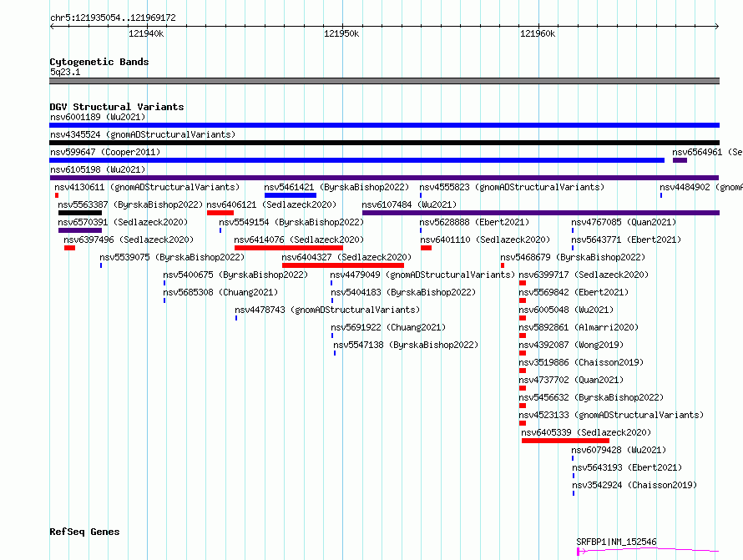The image size is (743, 560).
Task: Open nsv6079428 (Wu2021) variant
Action: pyautogui.click(x=619, y=450)
